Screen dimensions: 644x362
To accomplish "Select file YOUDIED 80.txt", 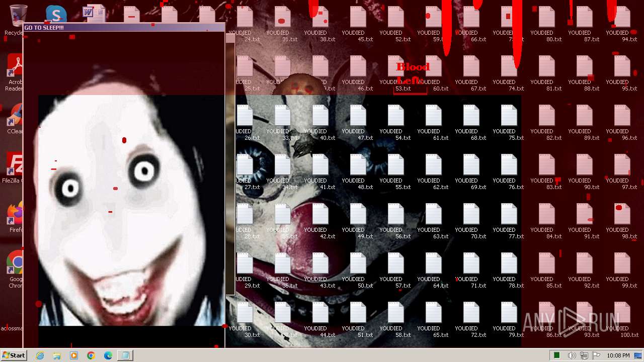I will [x=546, y=24].
